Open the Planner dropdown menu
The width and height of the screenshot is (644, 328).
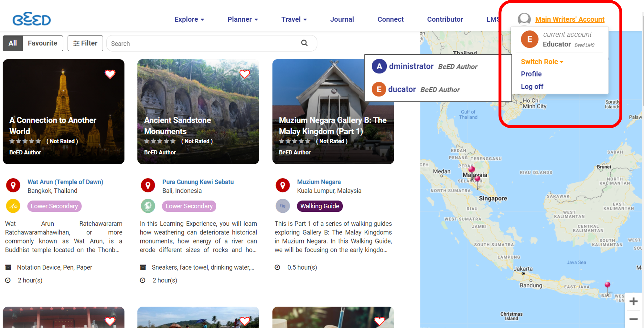click(243, 19)
